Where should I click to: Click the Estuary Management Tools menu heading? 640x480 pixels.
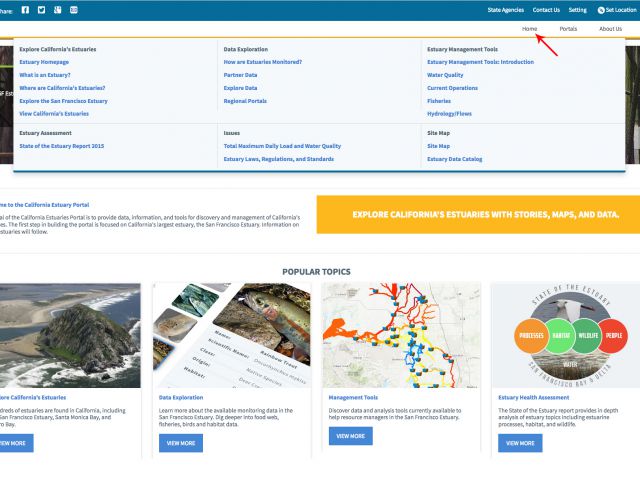(462, 49)
